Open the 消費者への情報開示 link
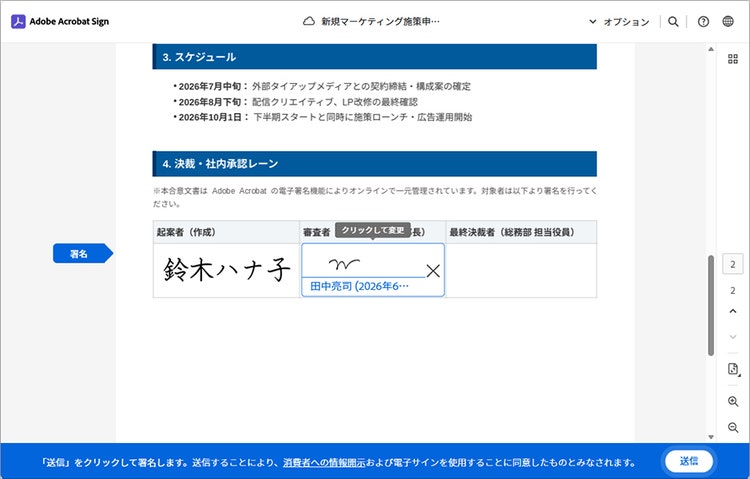Viewport: 750px width, 479px height. (x=324, y=462)
